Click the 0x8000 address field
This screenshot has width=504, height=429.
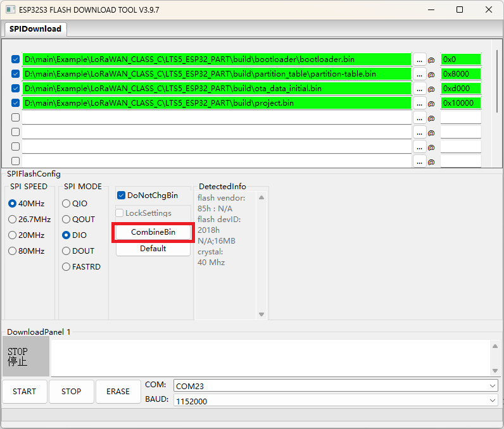click(x=460, y=74)
